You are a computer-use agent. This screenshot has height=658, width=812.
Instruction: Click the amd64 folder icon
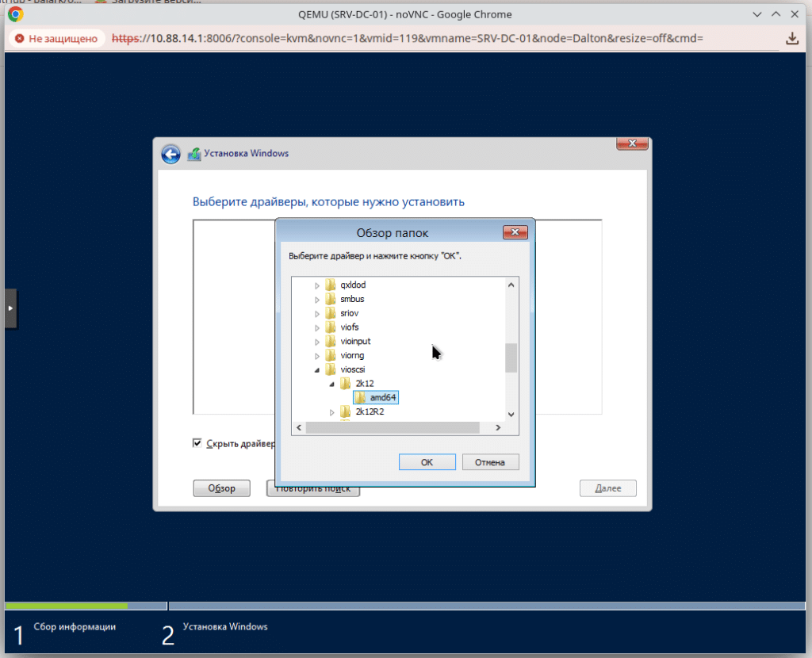coord(360,397)
